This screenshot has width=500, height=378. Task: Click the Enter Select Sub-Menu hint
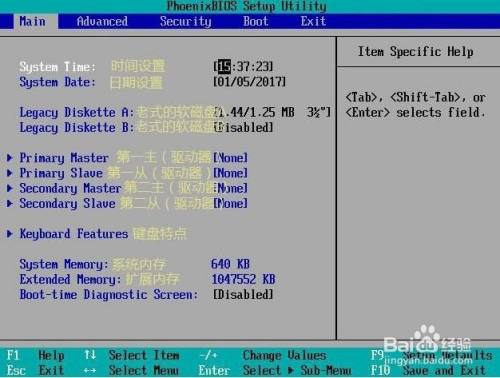[275, 370]
